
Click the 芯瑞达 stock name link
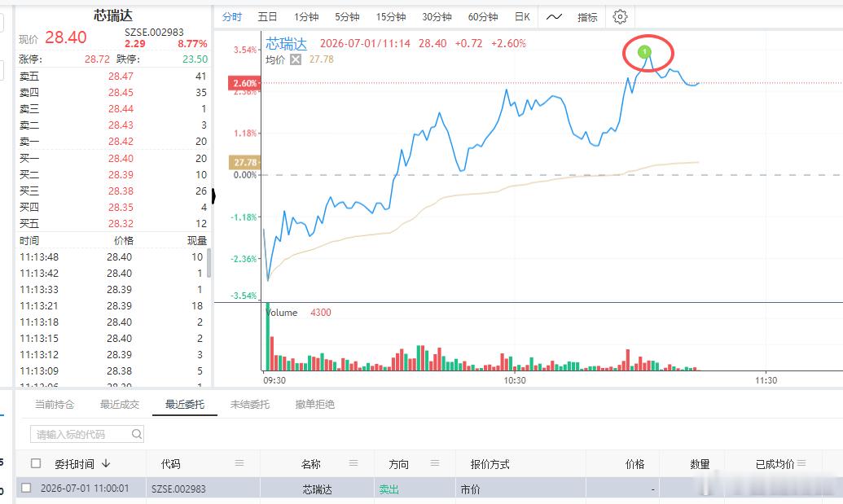pyautogui.click(x=286, y=43)
